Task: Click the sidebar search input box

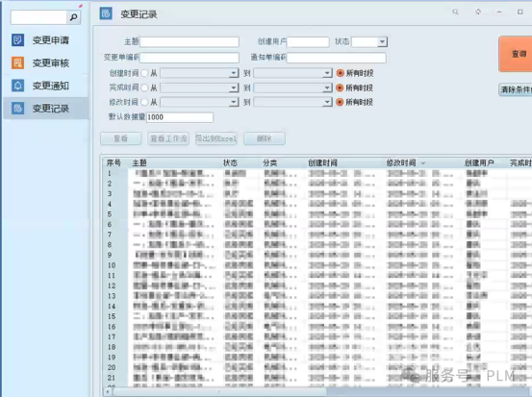Action: click(39, 17)
